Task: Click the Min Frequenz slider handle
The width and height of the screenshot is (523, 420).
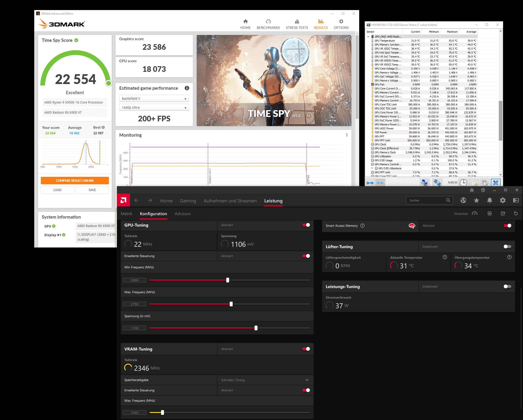Action: 227,280
